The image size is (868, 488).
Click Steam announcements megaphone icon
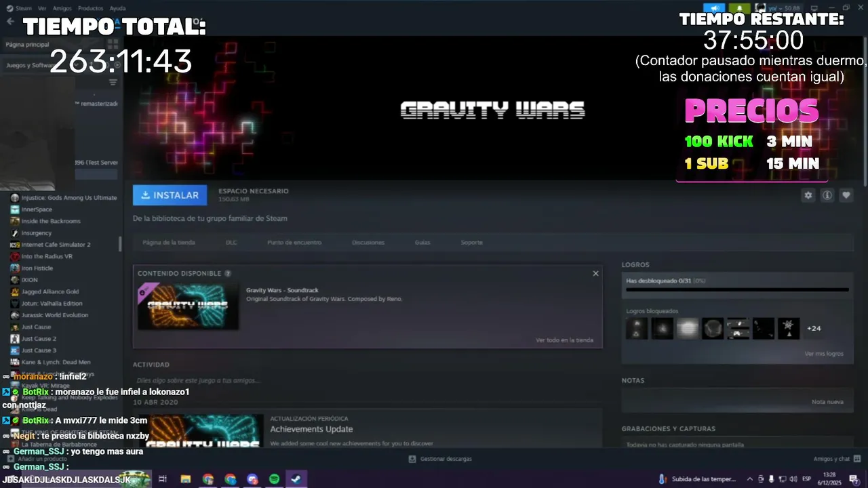(714, 8)
